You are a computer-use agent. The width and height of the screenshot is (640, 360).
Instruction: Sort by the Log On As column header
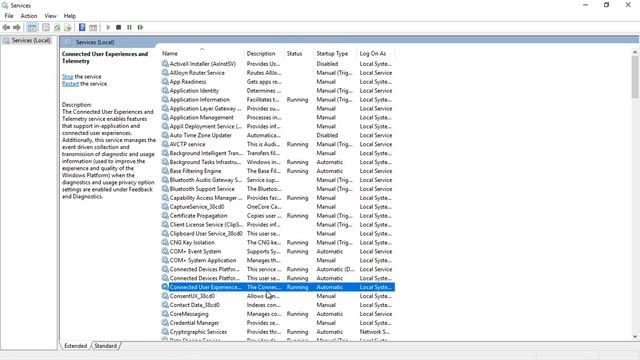376,53
